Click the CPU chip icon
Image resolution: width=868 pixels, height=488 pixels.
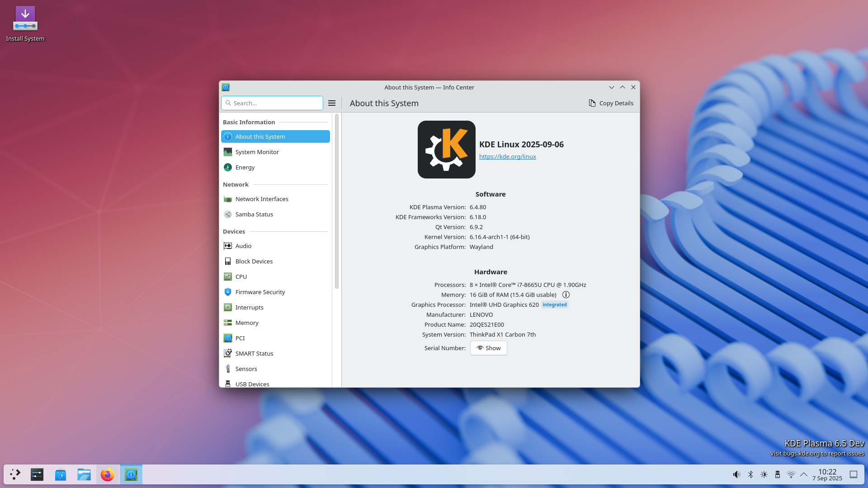pyautogui.click(x=228, y=277)
